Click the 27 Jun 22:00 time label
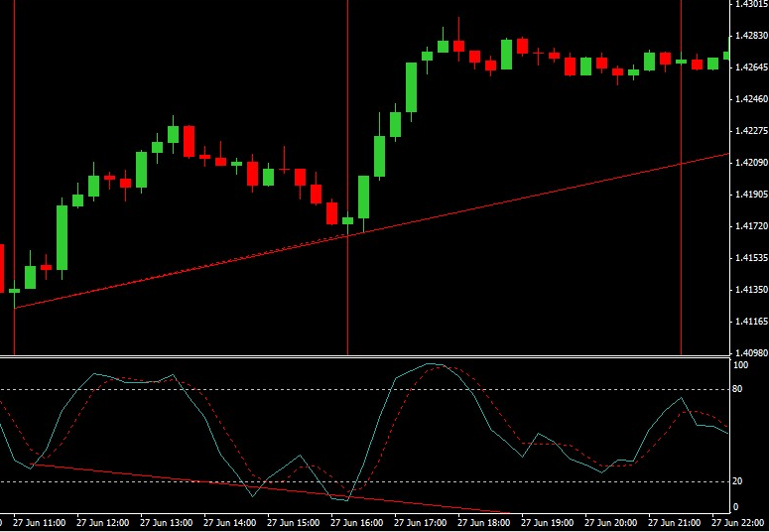 pyautogui.click(x=738, y=523)
